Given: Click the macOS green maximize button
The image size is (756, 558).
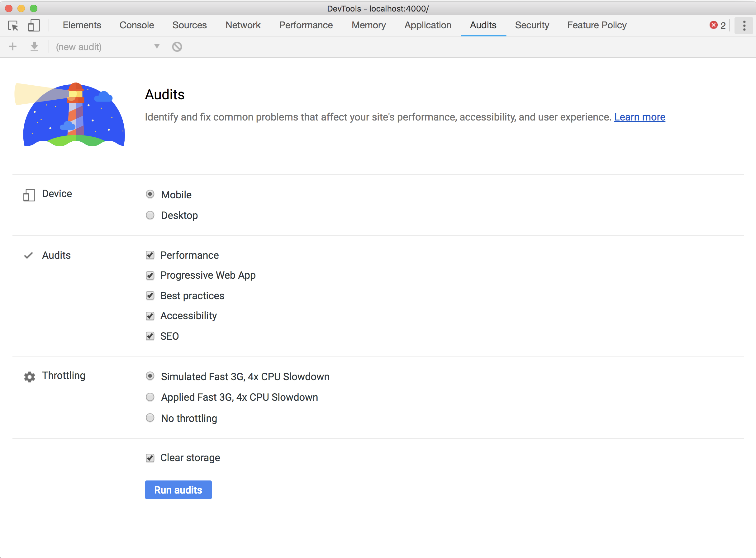Looking at the screenshot, I should pyautogui.click(x=33, y=8).
